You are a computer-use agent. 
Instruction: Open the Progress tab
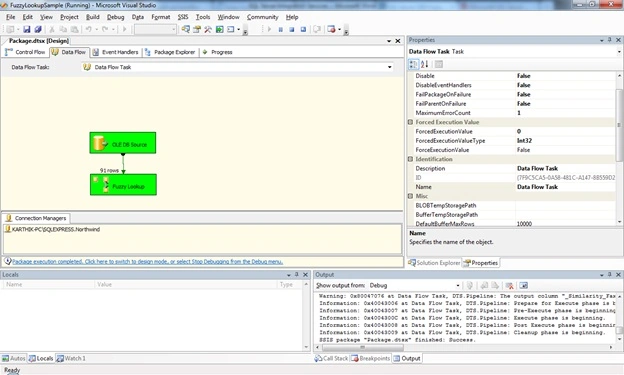[x=217, y=52]
